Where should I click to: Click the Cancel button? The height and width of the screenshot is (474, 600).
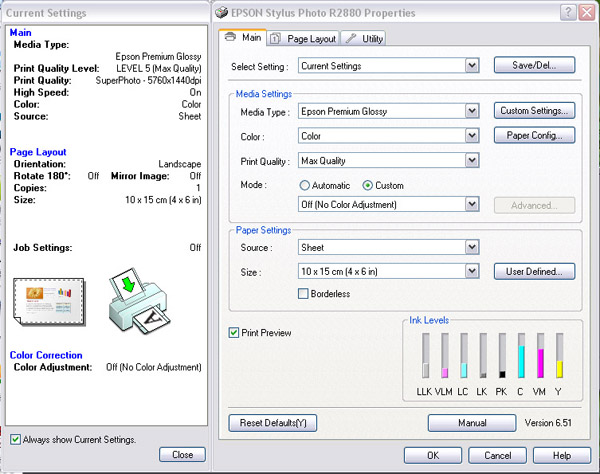(x=497, y=455)
